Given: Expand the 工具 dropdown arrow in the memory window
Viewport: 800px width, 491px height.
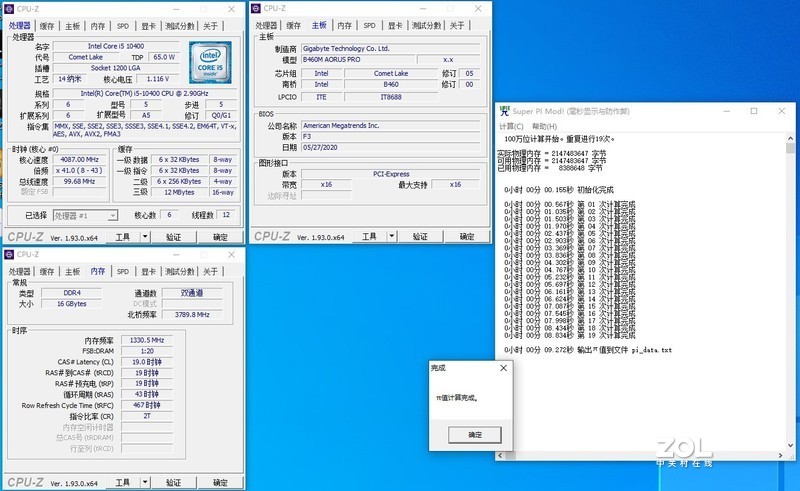Looking at the screenshot, I should [x=145, y=482].
